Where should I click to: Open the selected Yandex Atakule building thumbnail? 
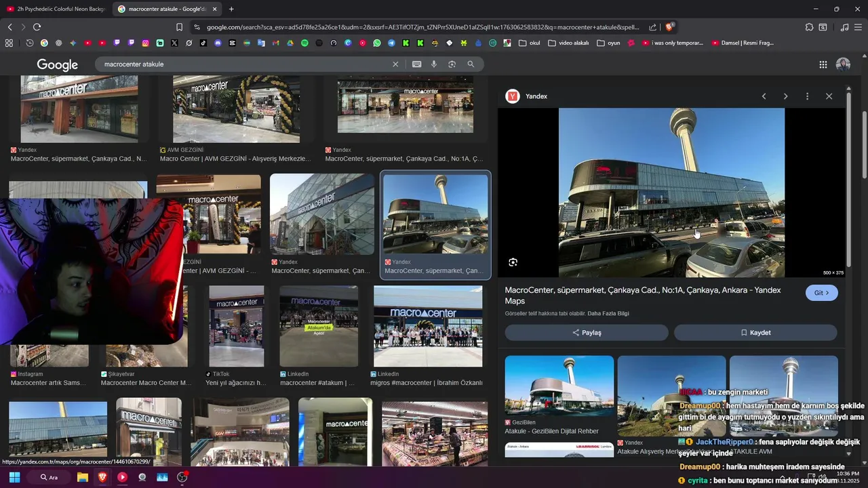click(435, 214)
